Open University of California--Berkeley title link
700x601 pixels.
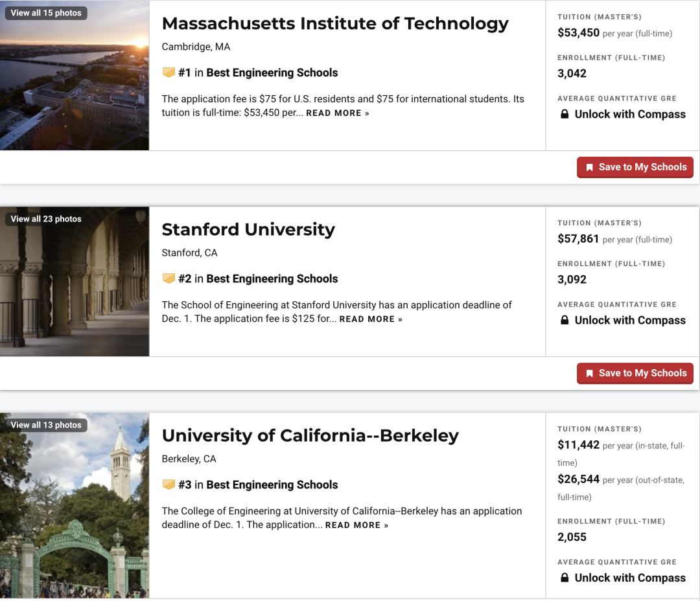pos(310,435)
